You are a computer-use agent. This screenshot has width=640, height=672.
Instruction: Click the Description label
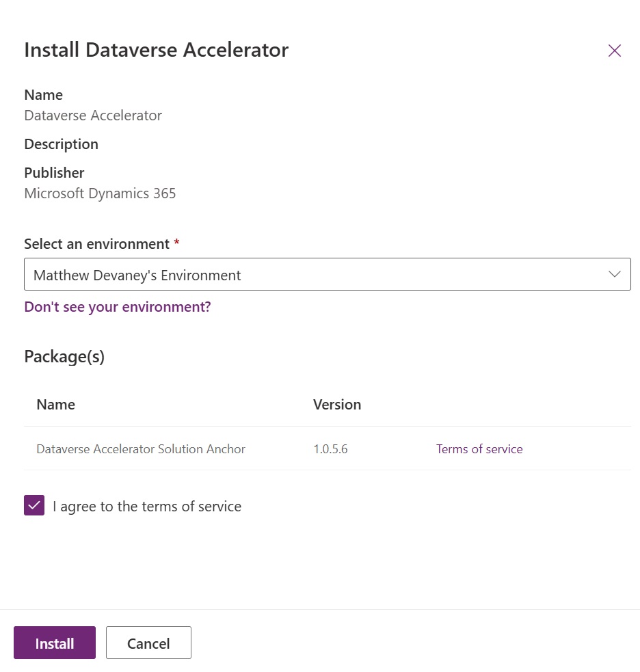(x=62, y=144)
